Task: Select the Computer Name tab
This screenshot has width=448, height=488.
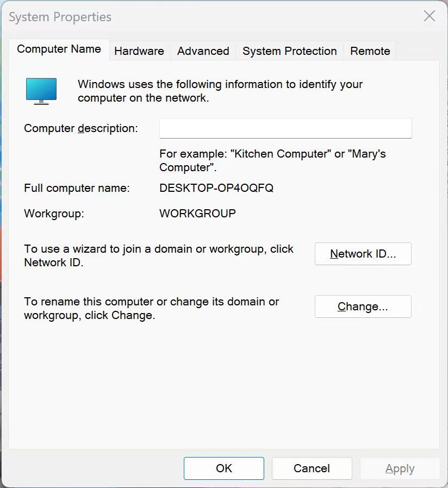Action: click(59, 49)
